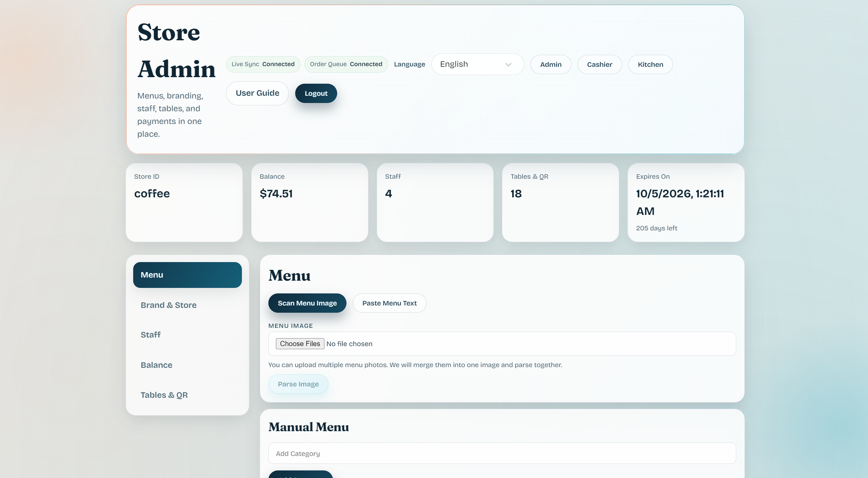Go to the Staff sidebar section
The image size is (868, 478).
tap(187, 335)
